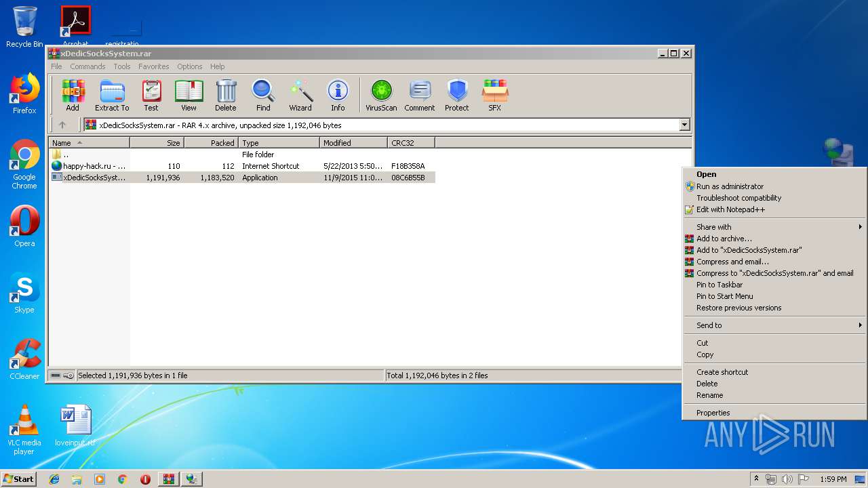
Task: Click the Google Chrome desktop icon
Action: [x=24, y=165]
